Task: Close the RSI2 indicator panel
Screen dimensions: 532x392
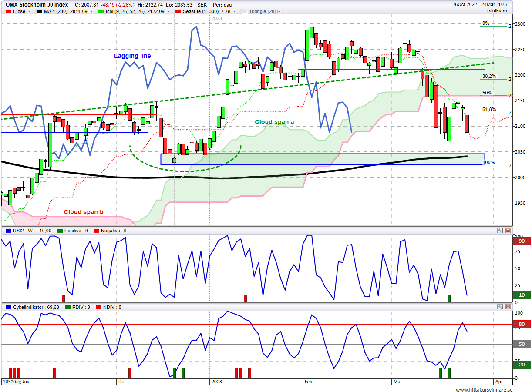Action: [x=508, y=231]
